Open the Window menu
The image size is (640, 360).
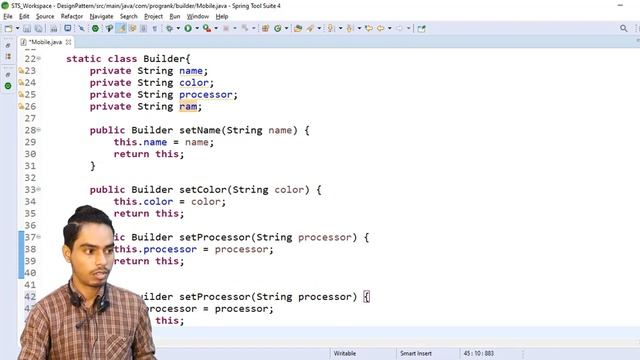(198, 16)
